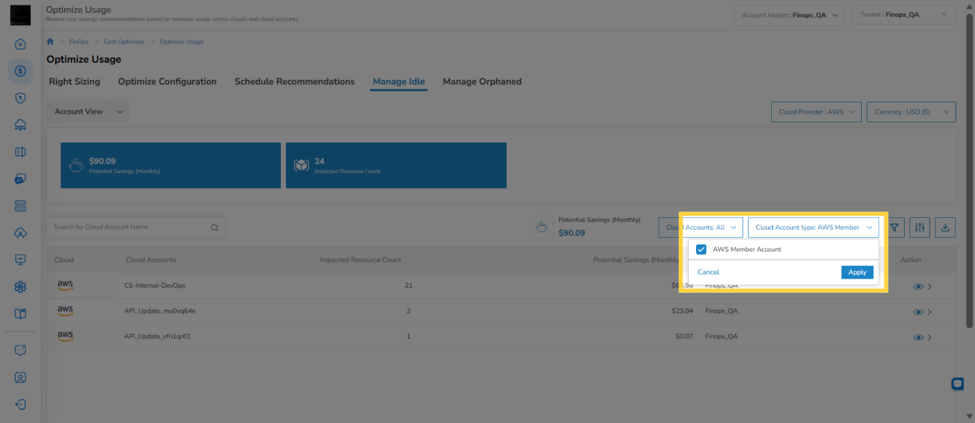This screenshot has width=975, height=423.
Task: Click the Apply button
Action: coord(857,272)
